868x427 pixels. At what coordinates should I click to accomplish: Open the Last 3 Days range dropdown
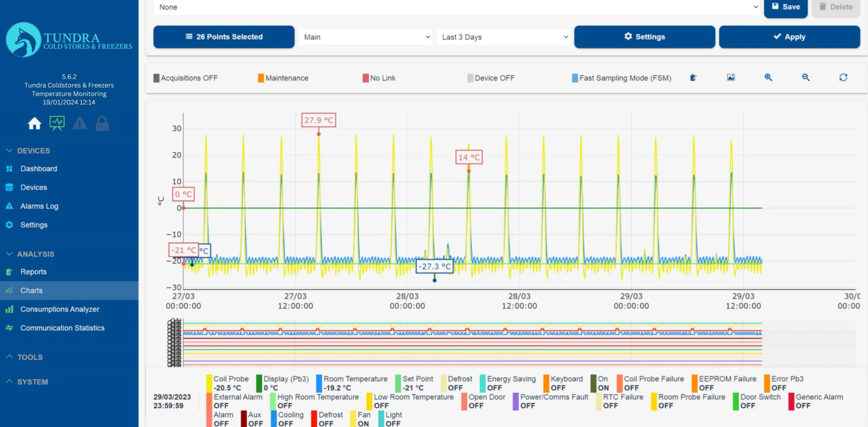(503, 37)
